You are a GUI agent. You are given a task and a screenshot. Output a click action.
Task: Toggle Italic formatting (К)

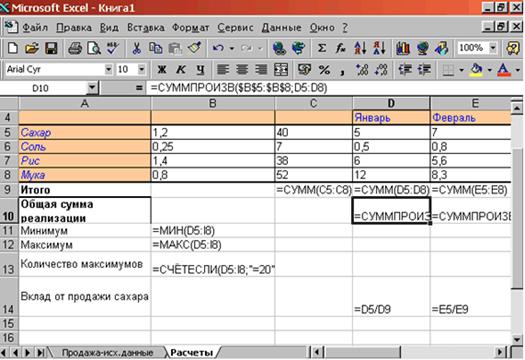pyautogui.click(x=181, y=70)
